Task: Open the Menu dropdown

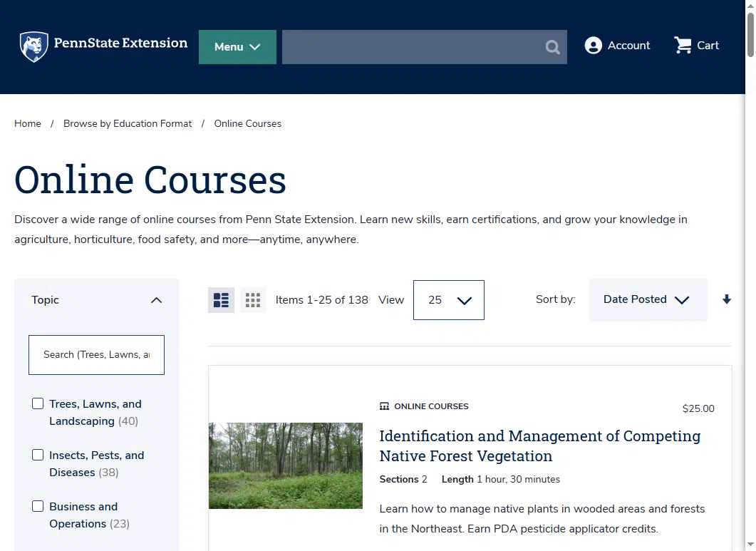Action: coord(237,47)
